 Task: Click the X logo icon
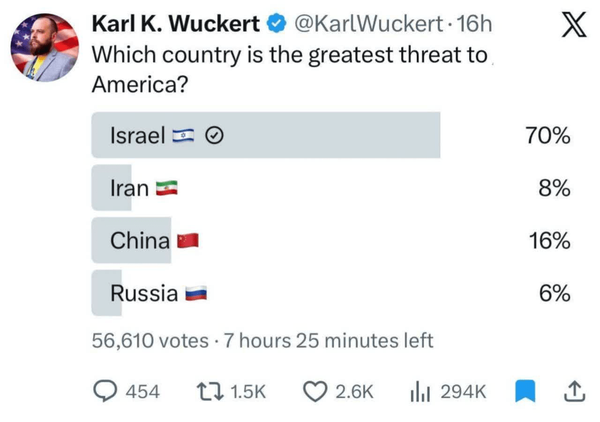click(x=574, y=24)
